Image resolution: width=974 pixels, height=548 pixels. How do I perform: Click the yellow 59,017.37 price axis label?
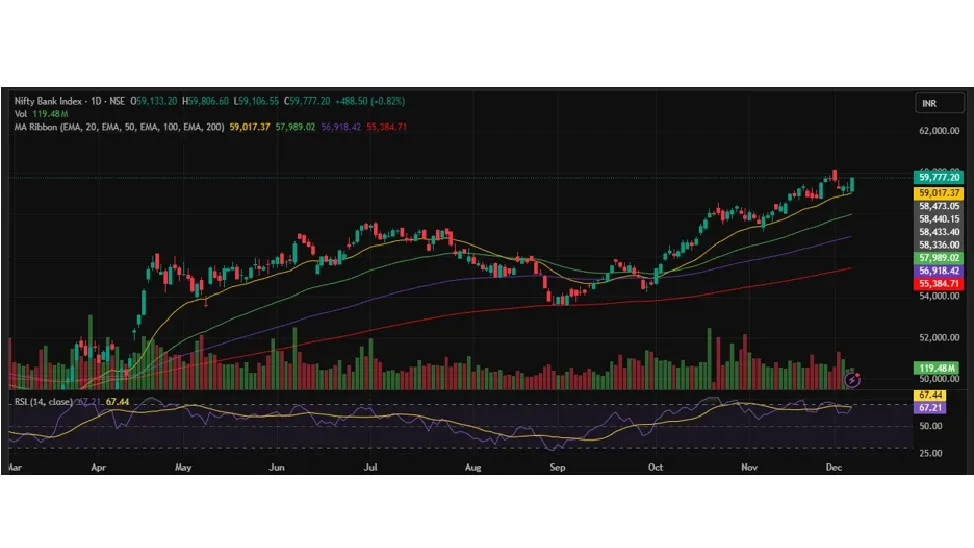[939, 193]
